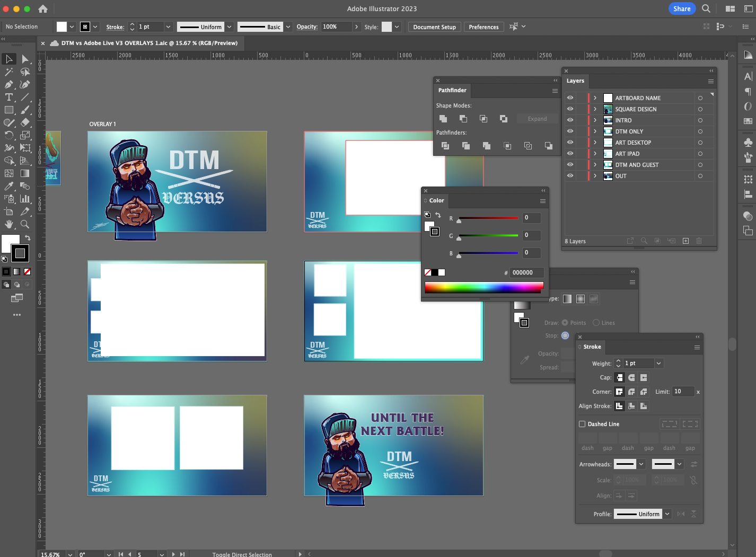Viewport: 756px width, 557px height.
Task: Select the Zoom tool in toolbar
Action: pos(25,224)
